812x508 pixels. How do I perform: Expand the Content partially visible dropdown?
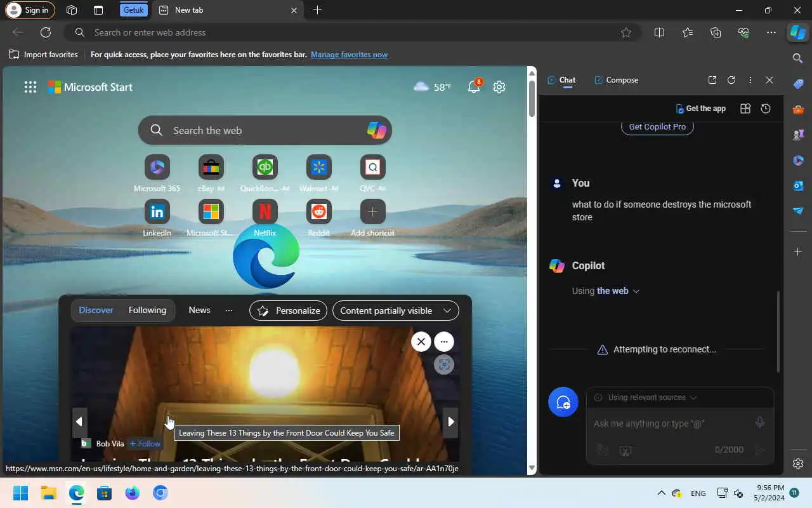[396, 311]
